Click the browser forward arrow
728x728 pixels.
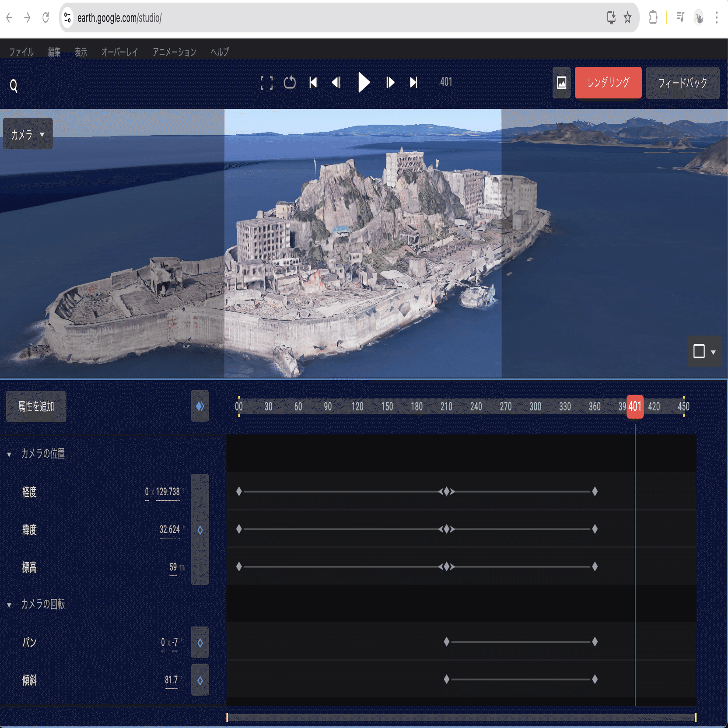27,17
